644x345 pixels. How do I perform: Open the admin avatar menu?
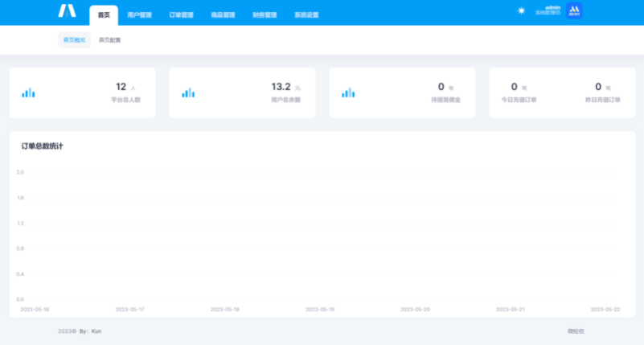coord(574,11)
